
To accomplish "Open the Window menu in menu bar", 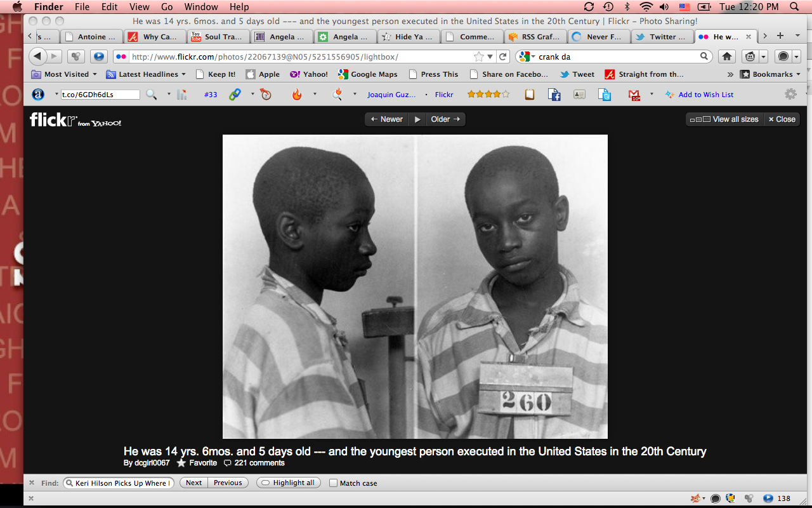I will pyautogui.click(x=200, y=7).
